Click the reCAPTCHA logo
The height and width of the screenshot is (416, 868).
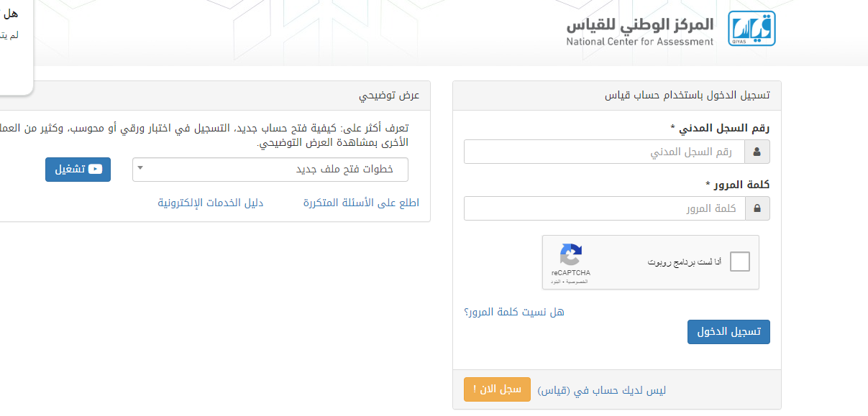coord(571,255)
